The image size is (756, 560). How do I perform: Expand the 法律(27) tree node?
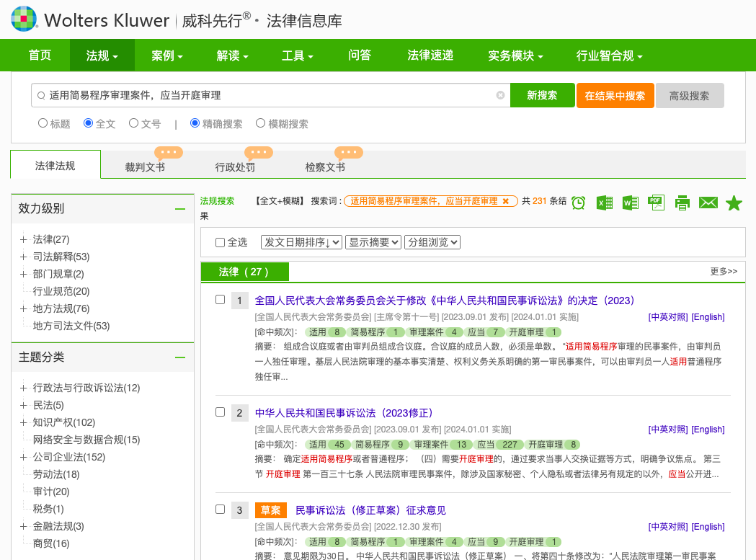23,240
